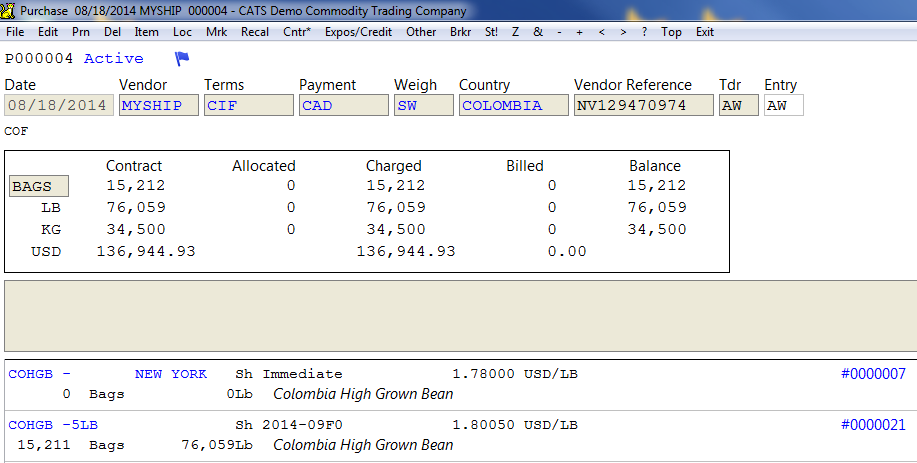Click the Terms field CIF
The width and height of the screenshot is (917, 463).
coord(249,105)
